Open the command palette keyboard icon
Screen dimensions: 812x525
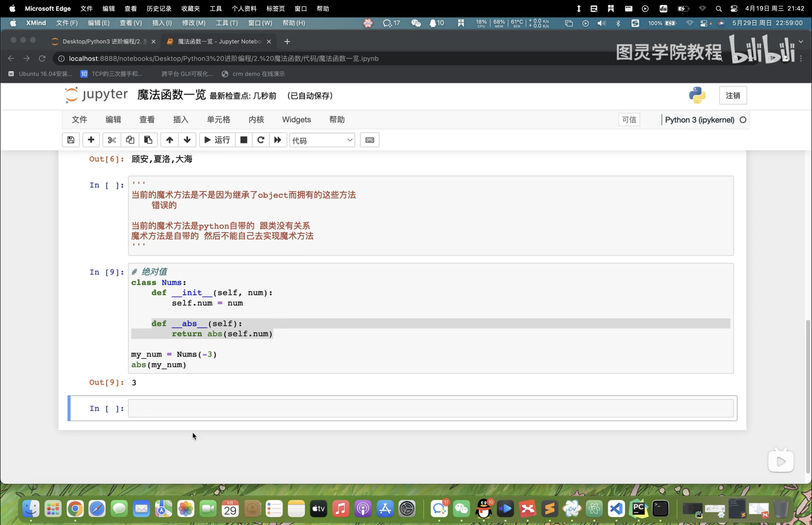click(x=370, y=140)
